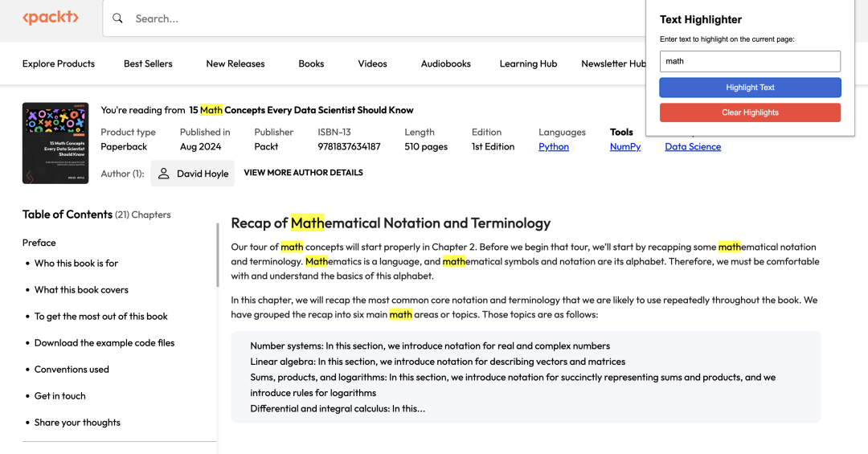
Task: Open 'Download the example code files'
Action: 104,343
